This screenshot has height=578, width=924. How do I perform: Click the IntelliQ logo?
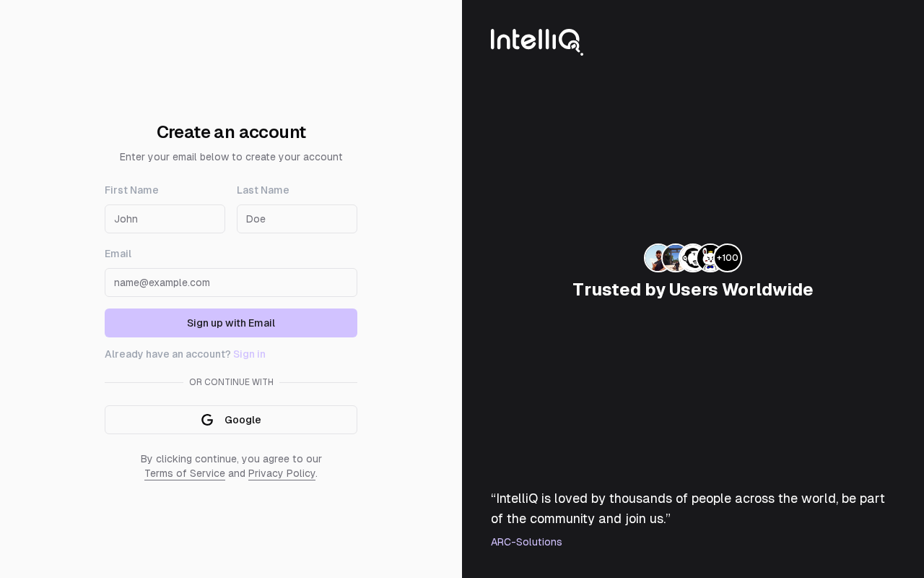tap(536, 40)
